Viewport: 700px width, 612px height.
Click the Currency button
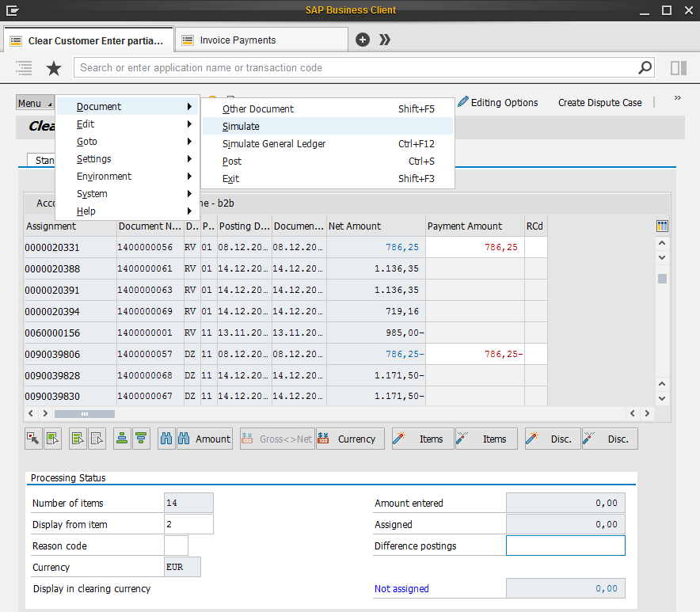pos(350,439)
